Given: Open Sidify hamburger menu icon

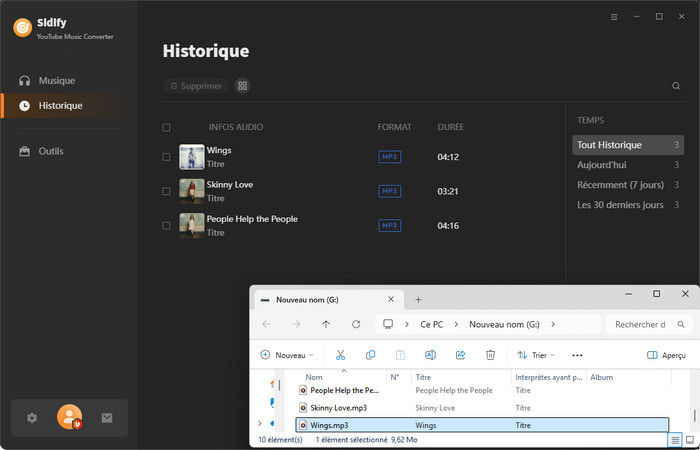Looking at the screenshot, I should (614, 17).
